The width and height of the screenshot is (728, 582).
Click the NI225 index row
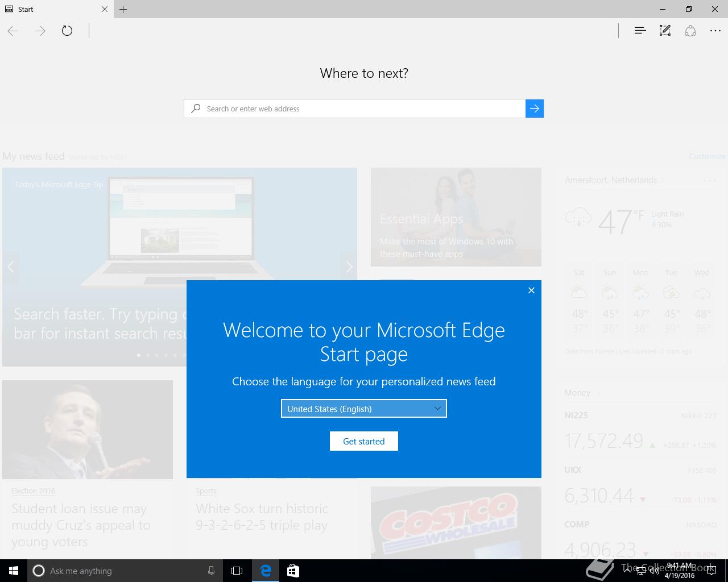(640, 433)
